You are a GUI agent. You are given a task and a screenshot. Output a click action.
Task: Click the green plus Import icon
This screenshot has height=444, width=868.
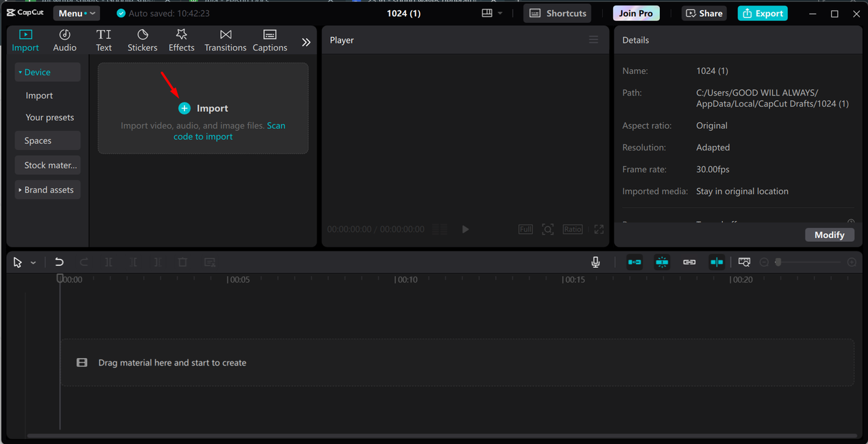point(184,108)
